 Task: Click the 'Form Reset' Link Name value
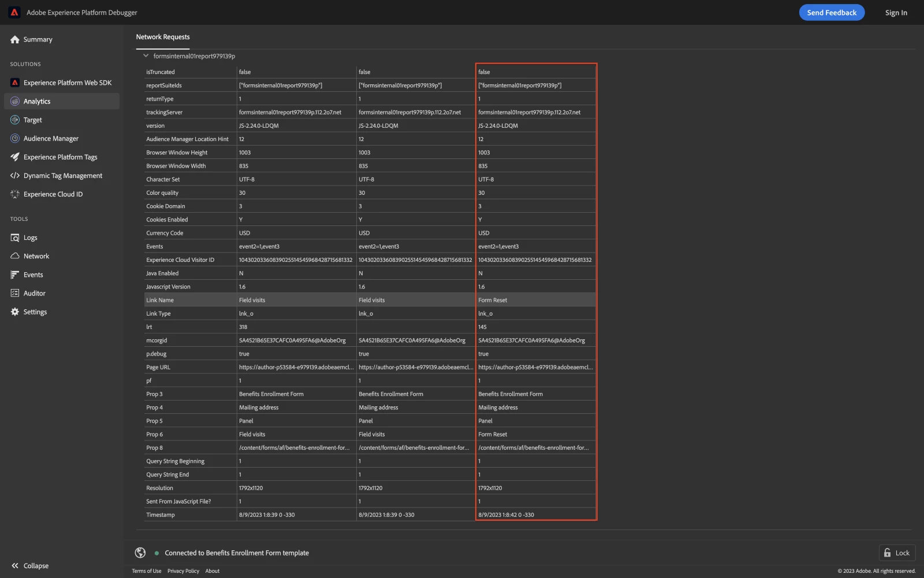pyautogui.click(x=493, y=300)
